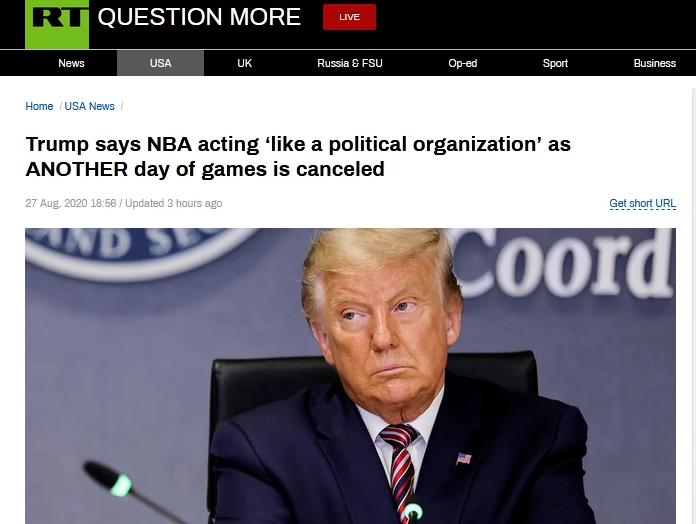Click the QUESTION MORE slogan text
This screenshot has height=524, width=696.
click(199, 17)
